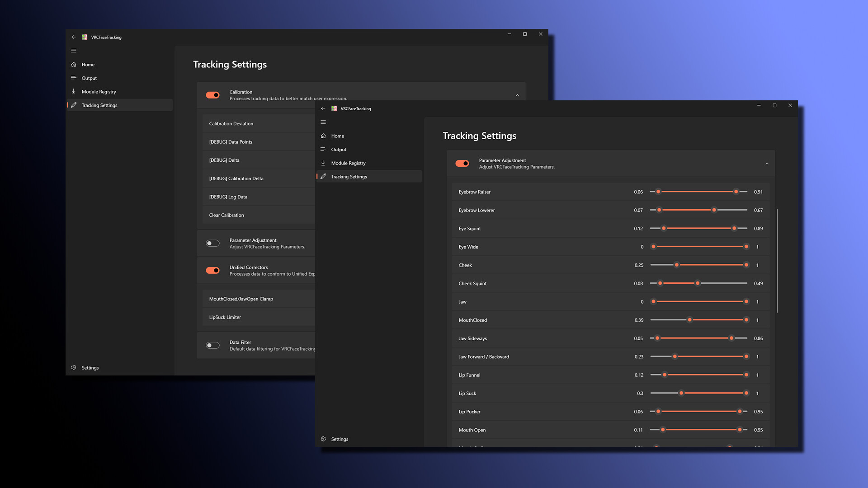868x488 pixels.
Task: Click the VRCFaceTracking logo icon
Action: (334, 108)
